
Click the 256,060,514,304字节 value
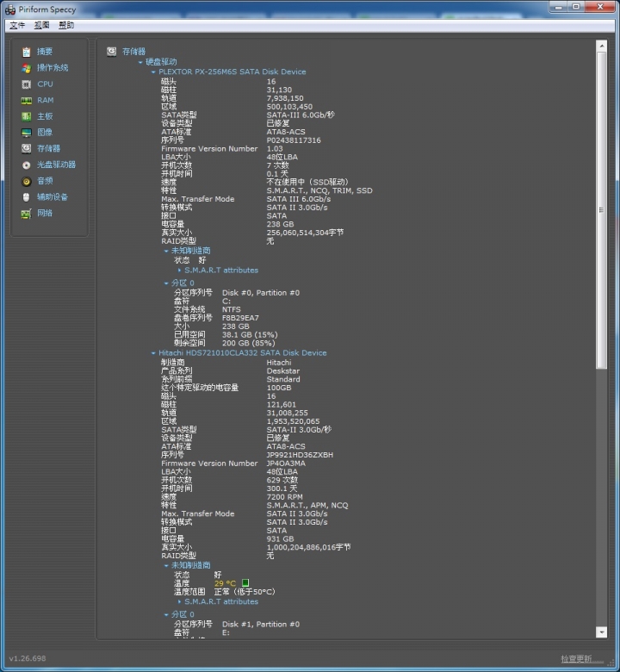(x=305, y=233)
